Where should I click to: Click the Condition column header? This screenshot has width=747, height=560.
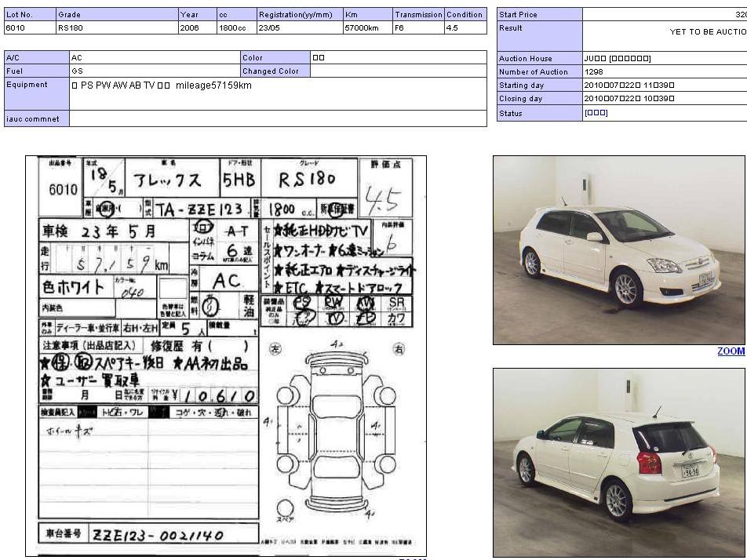465,14
